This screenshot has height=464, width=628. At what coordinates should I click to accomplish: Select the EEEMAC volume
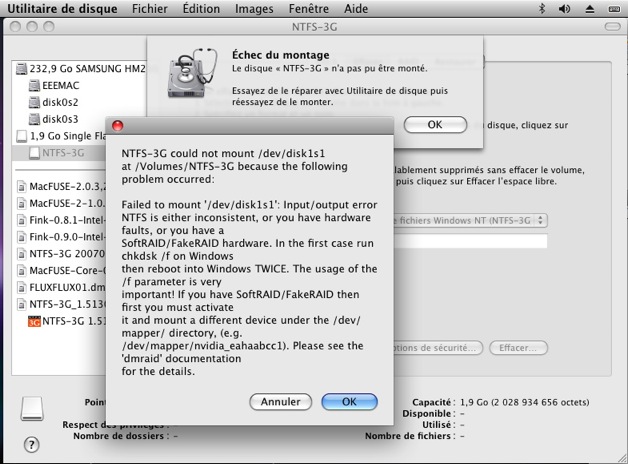(x=80, y=86)
